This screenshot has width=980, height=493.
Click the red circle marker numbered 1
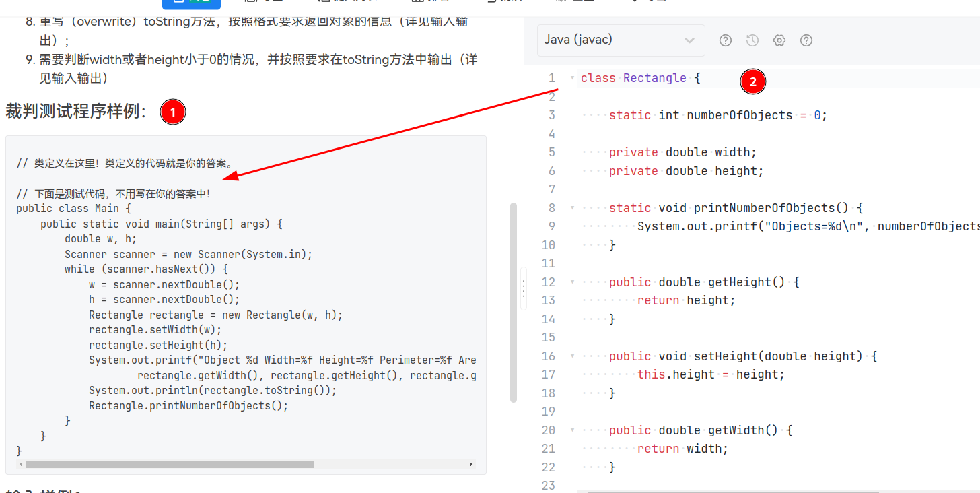pos(172,112)
